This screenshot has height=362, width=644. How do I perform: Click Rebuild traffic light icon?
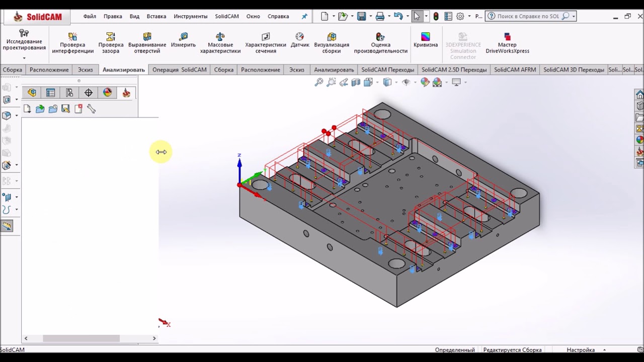tap(436, 16)
